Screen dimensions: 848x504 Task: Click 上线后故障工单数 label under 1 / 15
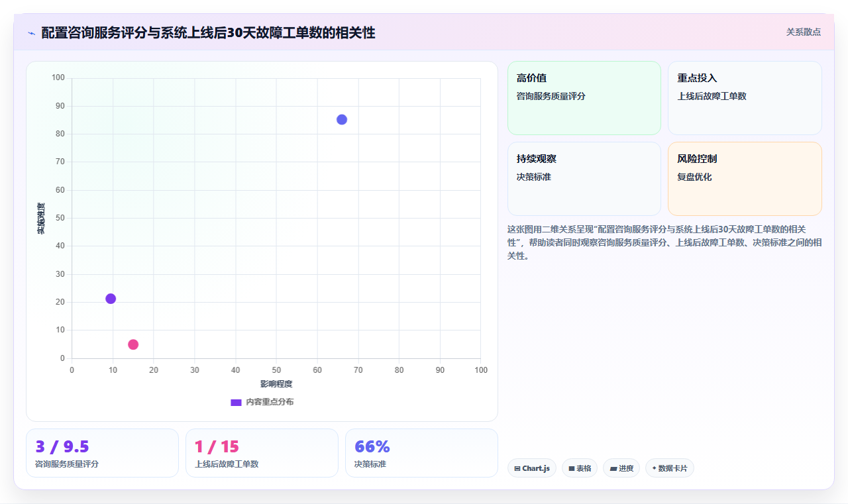click(x=227, y=464)
